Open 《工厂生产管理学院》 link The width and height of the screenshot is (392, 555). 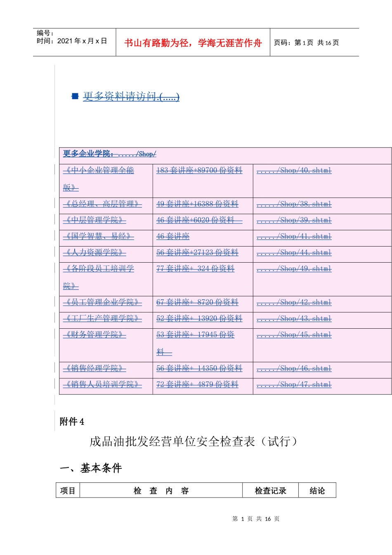[x=102, y=318]
